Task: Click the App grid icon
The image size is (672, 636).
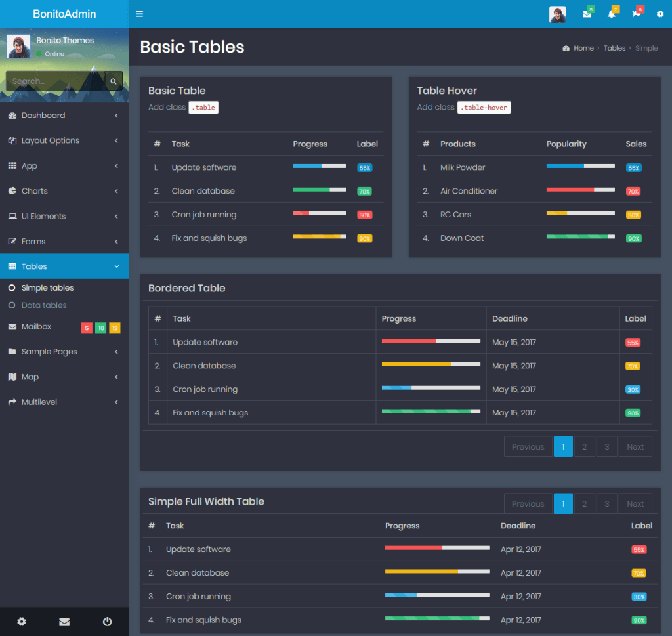Action: 12,165
